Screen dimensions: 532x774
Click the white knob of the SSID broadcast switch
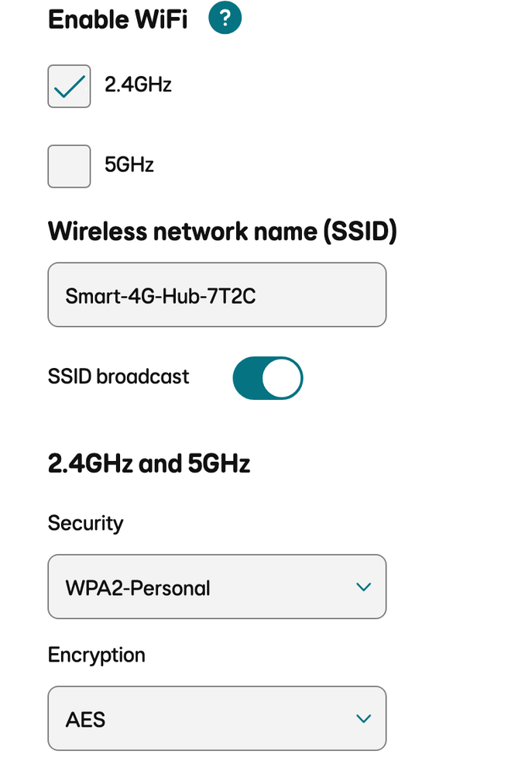click(x=283, y=378)
